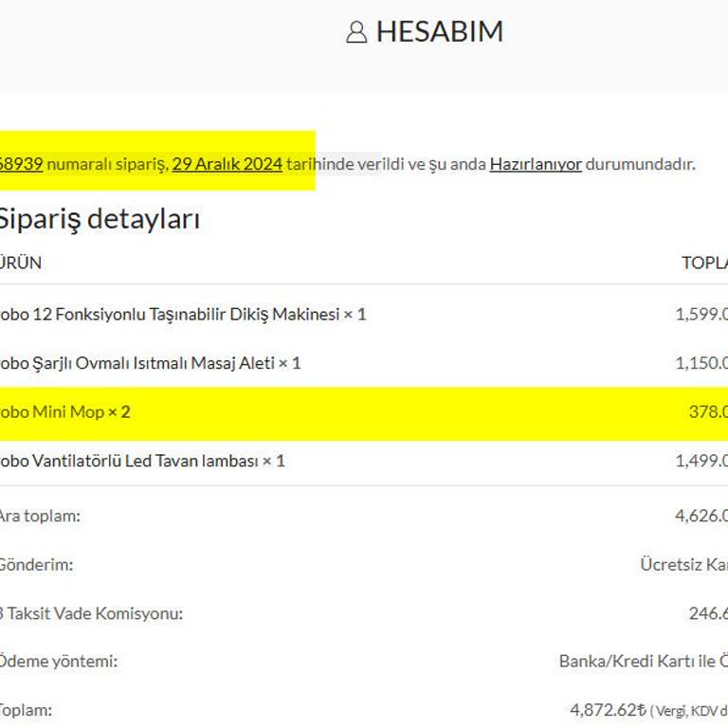Image resolution: width=728 pixels, height=728 pixels.
Task: Click the 4,626 subtotal amount
Action: [701, 516]
